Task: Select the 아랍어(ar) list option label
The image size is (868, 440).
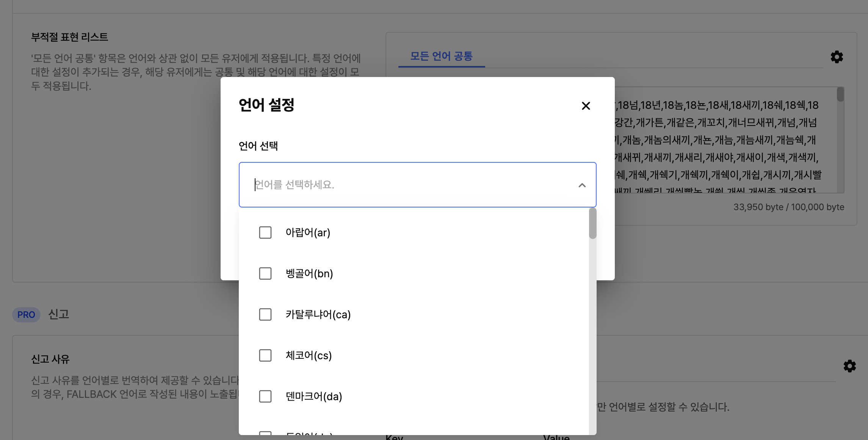Action: [308, 233]
